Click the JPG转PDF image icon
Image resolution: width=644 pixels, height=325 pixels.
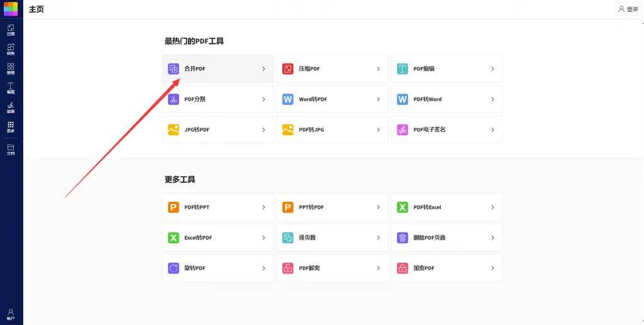[174, 129]
